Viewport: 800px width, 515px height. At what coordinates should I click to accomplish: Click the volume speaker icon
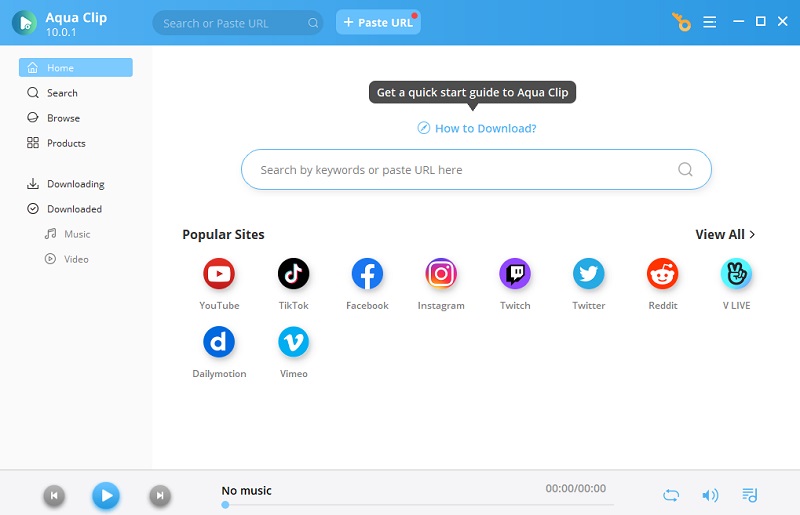(x=710, y=495)
